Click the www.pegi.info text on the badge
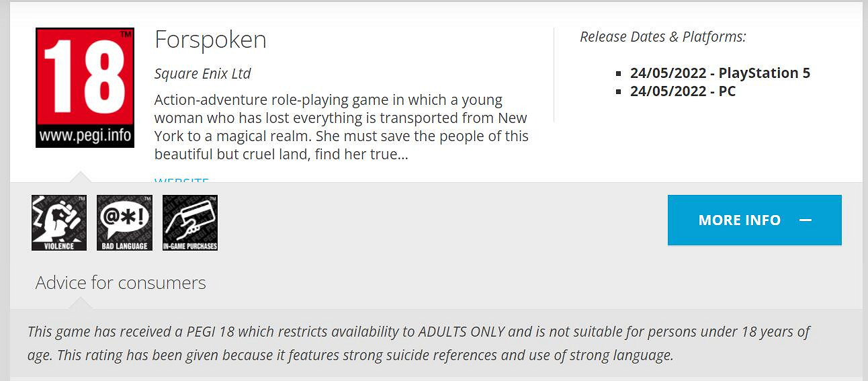 point(85,135)
